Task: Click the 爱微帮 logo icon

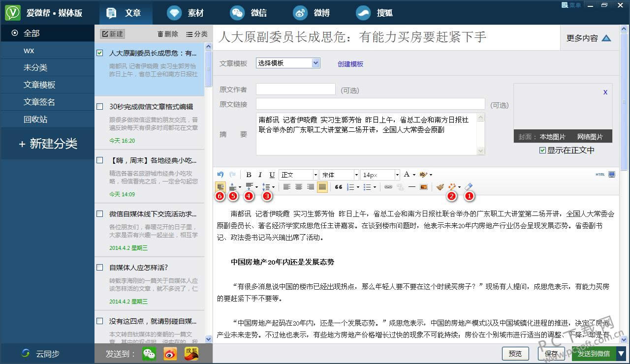Action: click(13, 12)
